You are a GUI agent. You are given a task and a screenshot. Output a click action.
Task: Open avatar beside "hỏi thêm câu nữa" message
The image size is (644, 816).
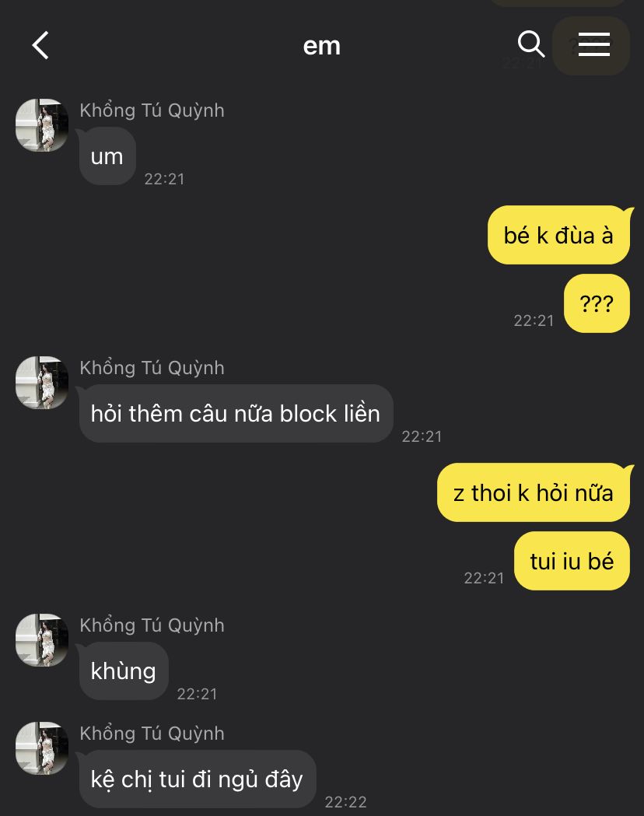42,383
